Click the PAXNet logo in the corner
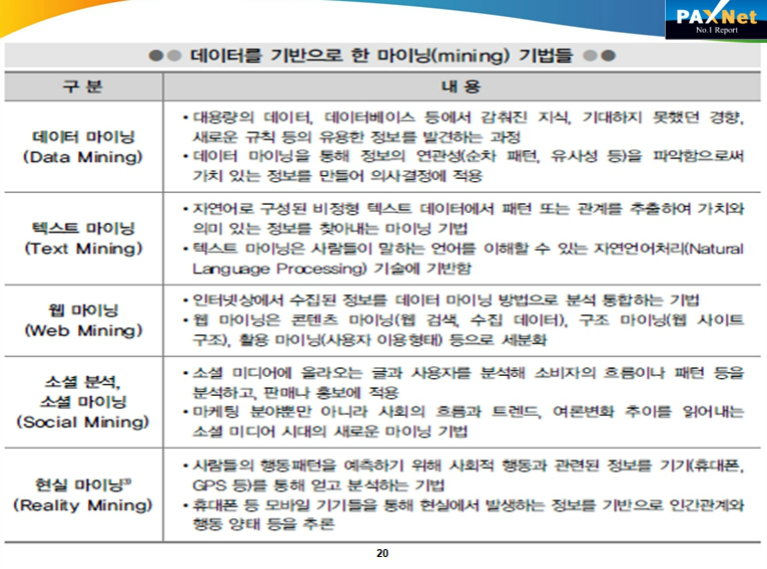 click(714, 18)
